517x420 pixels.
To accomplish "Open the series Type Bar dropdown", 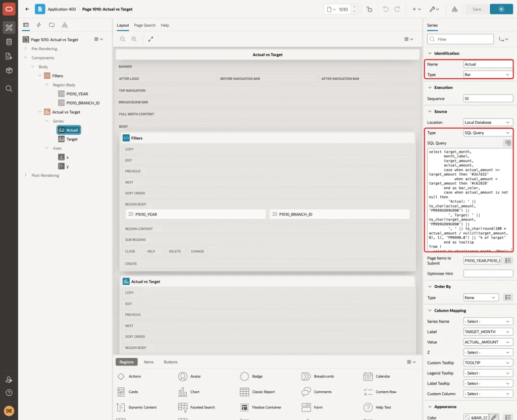I will [488, 75].
